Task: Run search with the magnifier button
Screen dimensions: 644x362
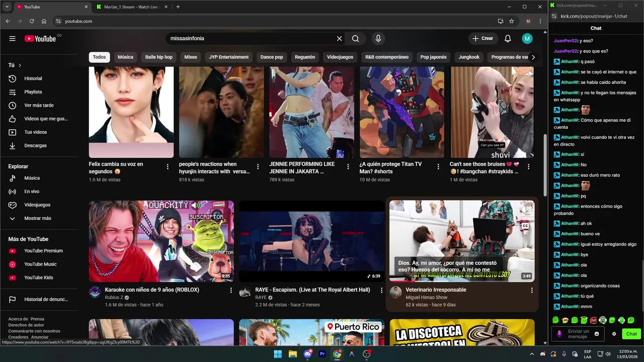Action: (x=356, y=39)
